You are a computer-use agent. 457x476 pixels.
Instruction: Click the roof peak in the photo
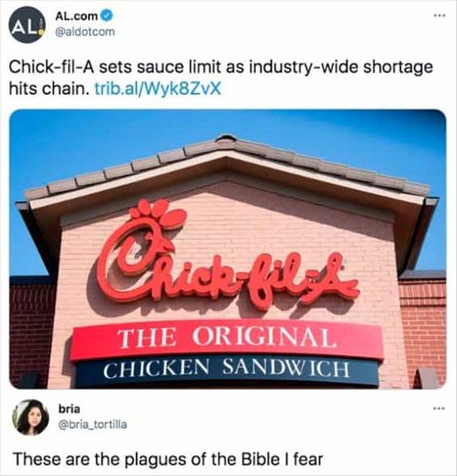(x=226, y=139)
